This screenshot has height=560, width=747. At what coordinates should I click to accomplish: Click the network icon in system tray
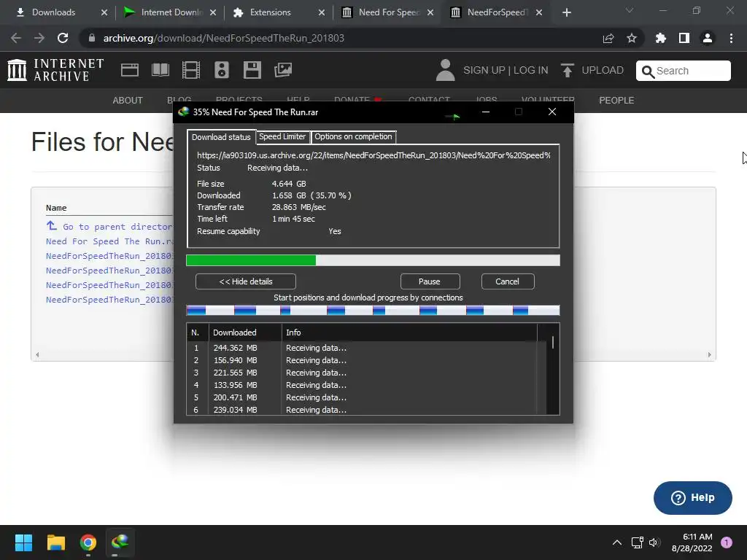tap(637, 542)
